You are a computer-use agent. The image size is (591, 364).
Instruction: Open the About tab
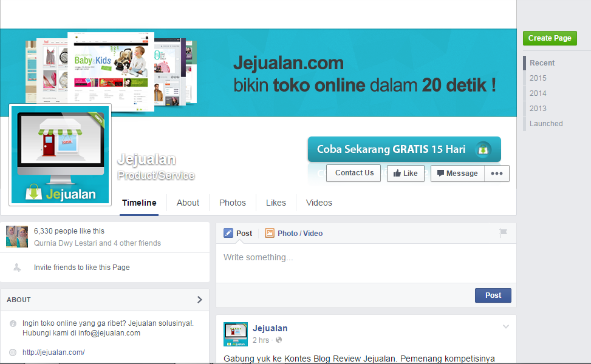click(x=188, y=203)
